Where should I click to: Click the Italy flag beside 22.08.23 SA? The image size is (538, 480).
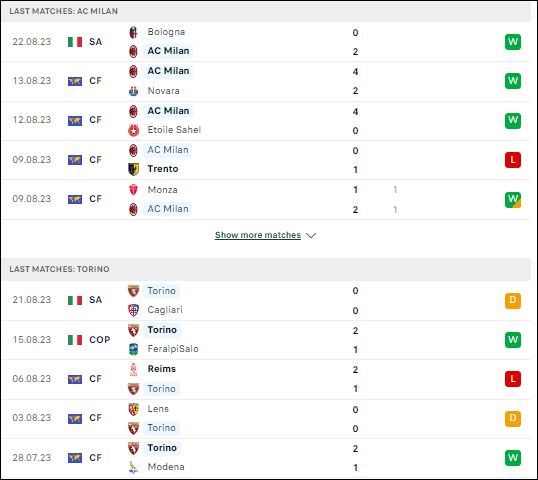(x=75, y=42)
